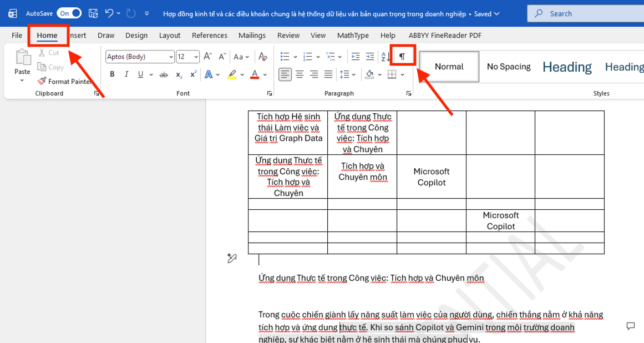This screenshot has height=343, width=644.
Task: Justify paragraph text
Action: [328, 74]
